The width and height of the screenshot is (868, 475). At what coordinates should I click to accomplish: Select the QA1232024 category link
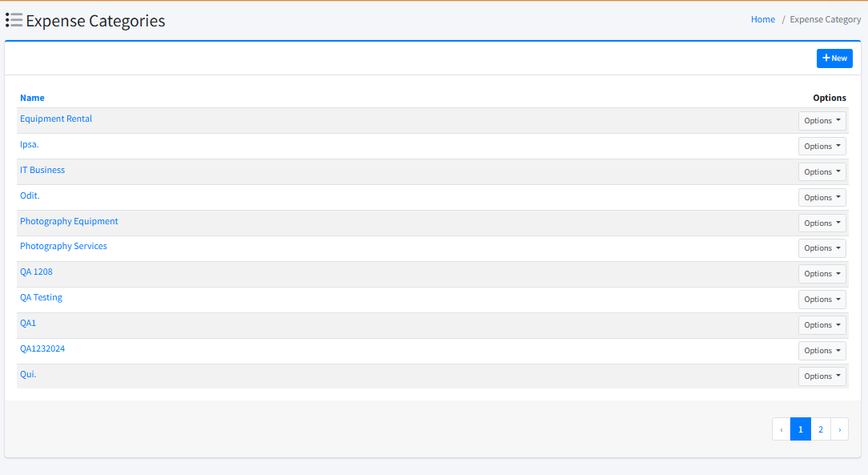click(42, 348)
